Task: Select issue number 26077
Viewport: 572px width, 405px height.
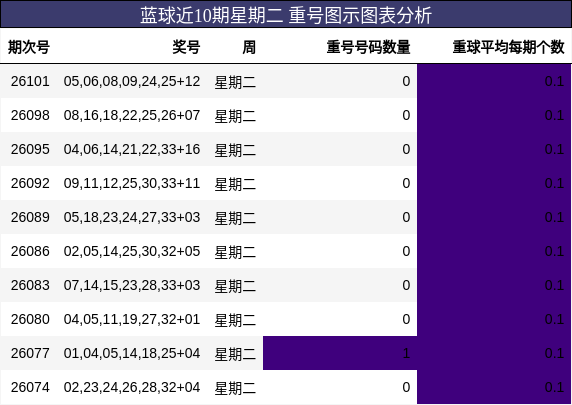Action: tap(30, 353)
